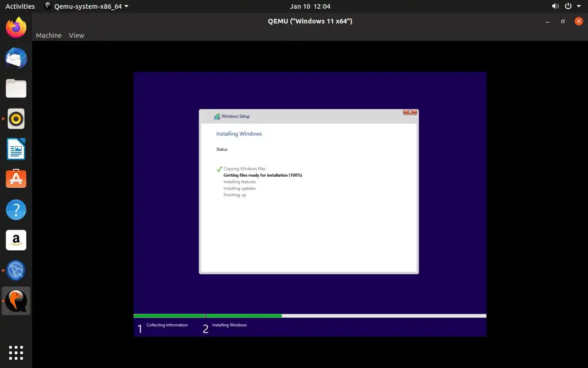Click the Finishing up step

[234, 195]
